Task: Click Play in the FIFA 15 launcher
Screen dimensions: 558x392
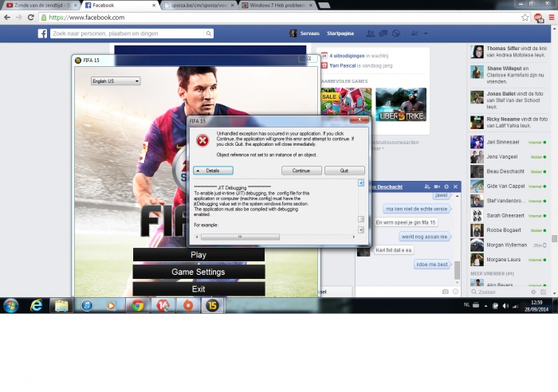Action: point(198,255)
